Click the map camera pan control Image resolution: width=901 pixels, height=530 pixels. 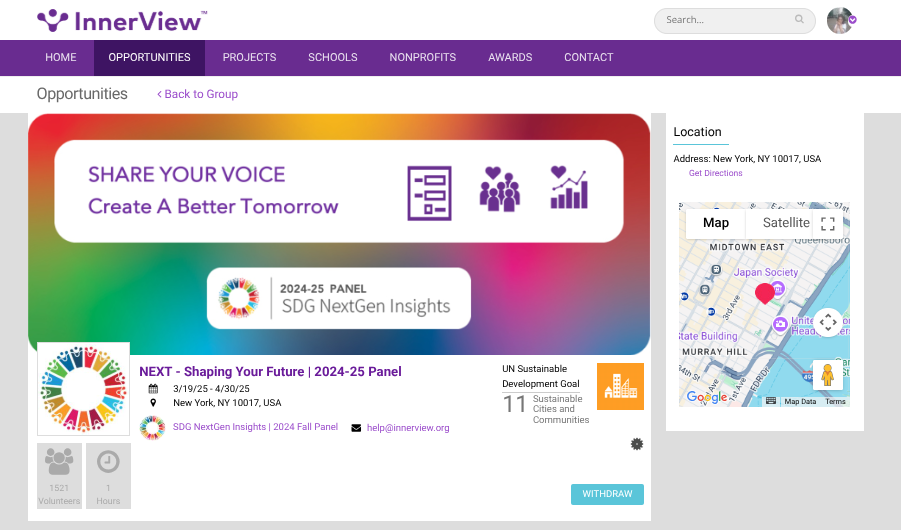click(x=828, y=322)
